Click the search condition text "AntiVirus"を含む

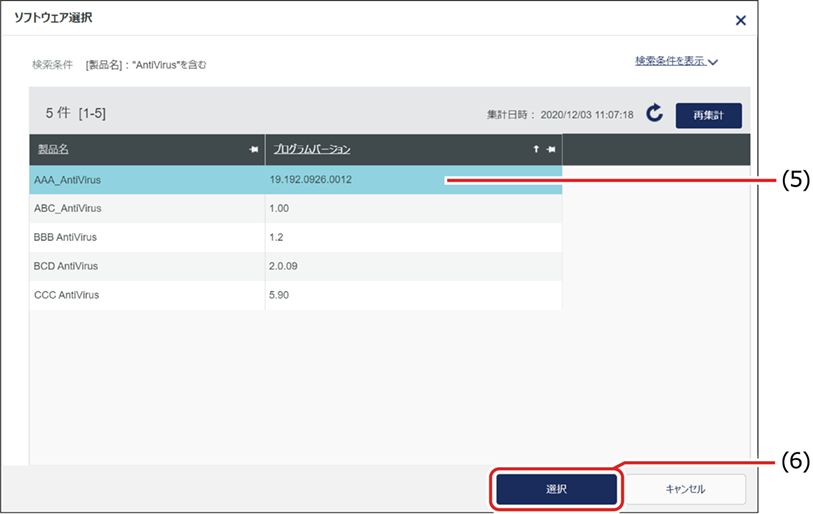coord(169,65)
